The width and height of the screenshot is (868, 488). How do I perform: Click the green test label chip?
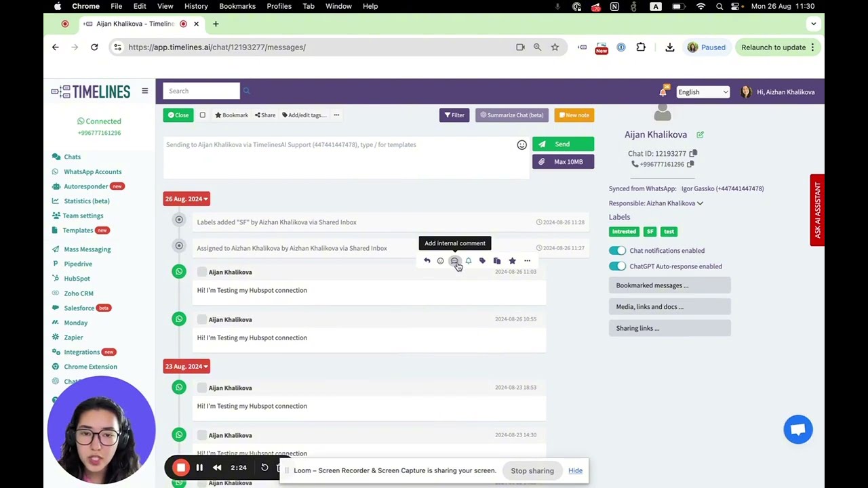(669, 232)
